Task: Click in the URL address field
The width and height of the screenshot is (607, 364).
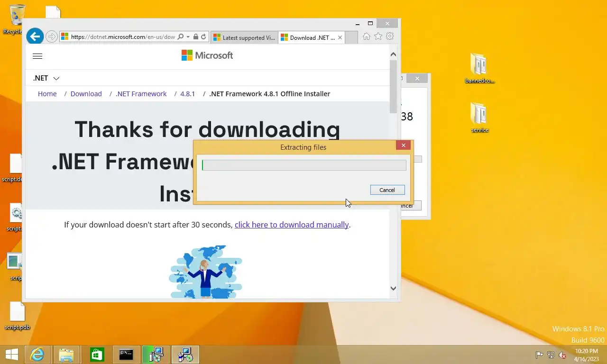Action: point(123,37)
